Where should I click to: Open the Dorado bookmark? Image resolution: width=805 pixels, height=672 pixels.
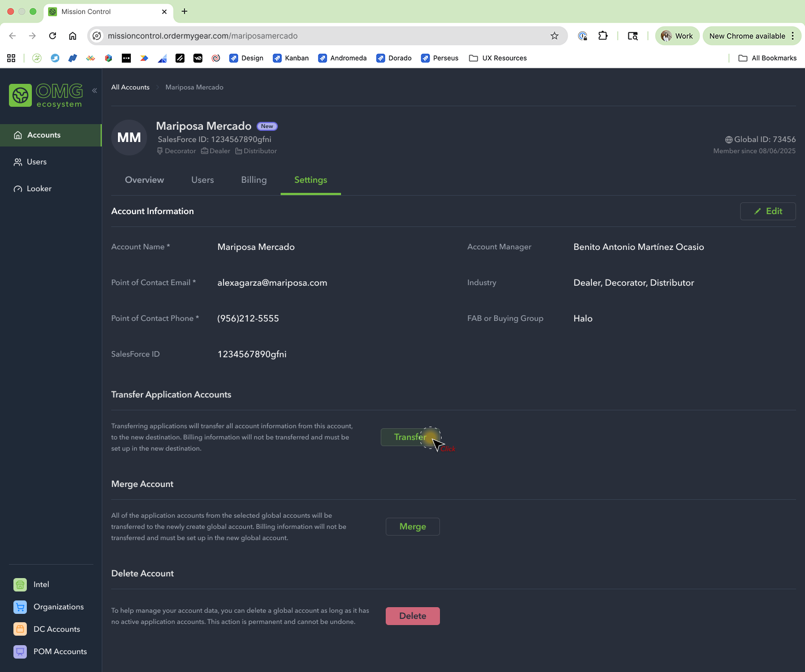click(394, 58)
